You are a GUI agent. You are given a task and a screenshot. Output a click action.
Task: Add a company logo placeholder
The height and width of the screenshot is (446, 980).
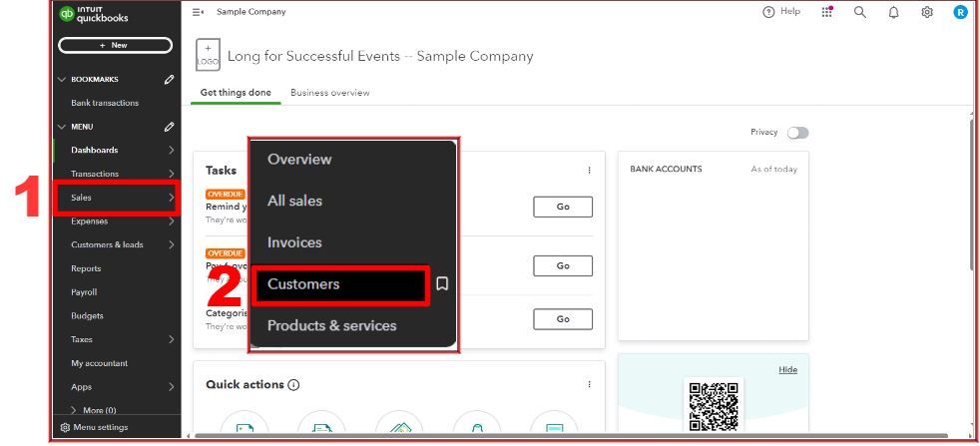208,54
